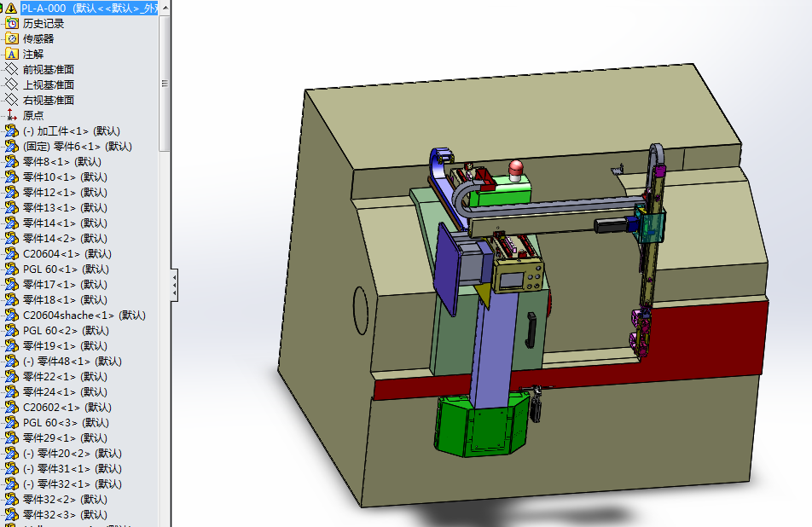
Task: Click the part icon for 零件18<1>
Action: click(11, 299)
